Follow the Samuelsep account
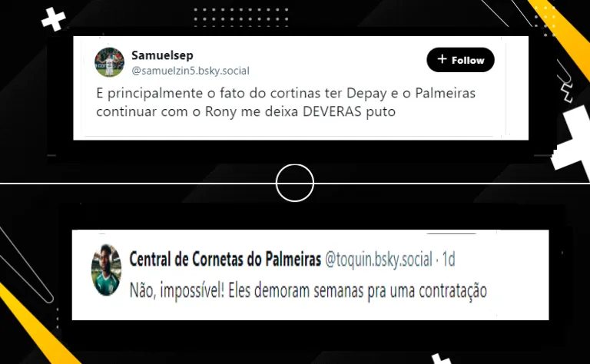The width and height of the screenshot is (590, 364). 460,60
